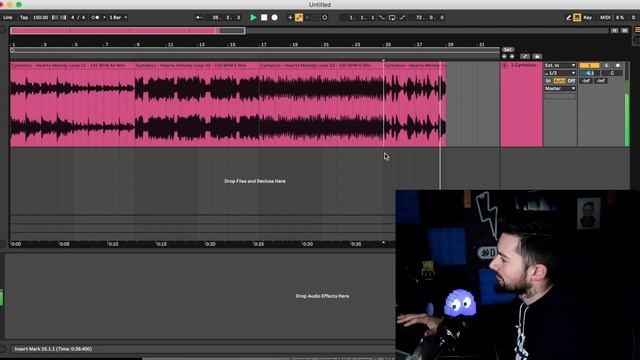The height and width of the screenshot is (360, 640).
Task: Click the Set locator button
Action: point(507,49)
